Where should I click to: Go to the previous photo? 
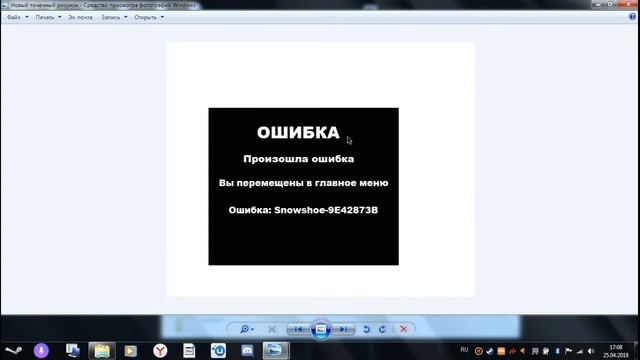(x=298, y=329)
